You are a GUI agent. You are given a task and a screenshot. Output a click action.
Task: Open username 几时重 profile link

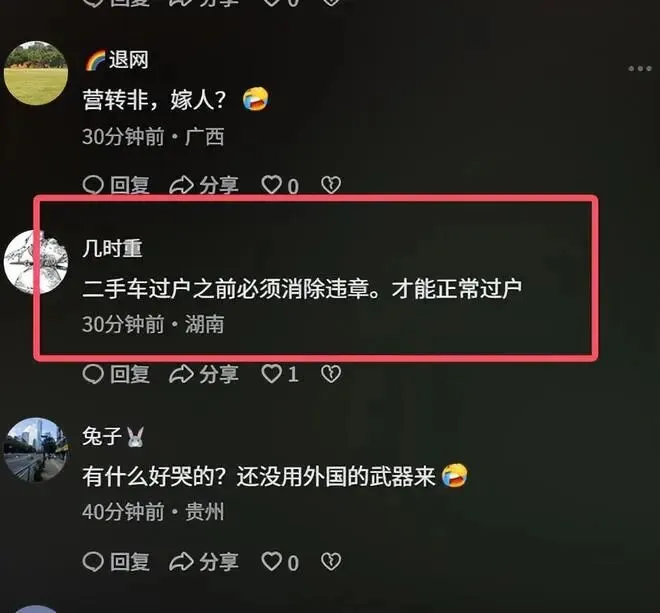click(112, 248)
